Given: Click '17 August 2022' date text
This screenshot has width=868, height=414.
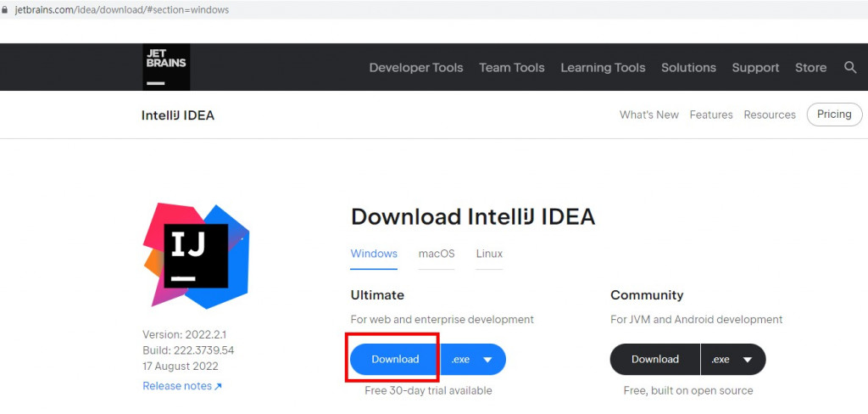Looking at the screenshot, I should (x=181, y=366).
